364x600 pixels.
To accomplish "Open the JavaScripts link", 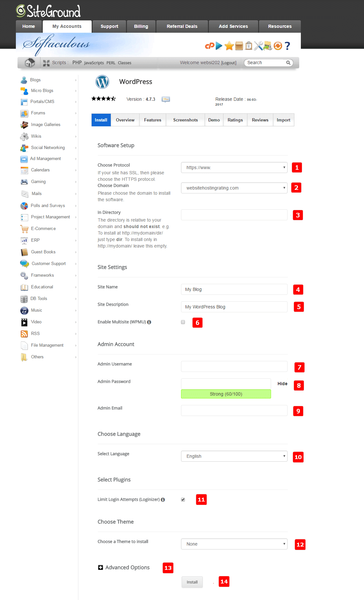I will [94, 63].
